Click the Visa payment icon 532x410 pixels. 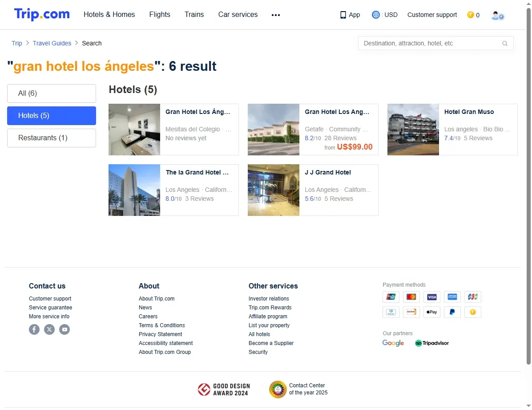tap(431, 297)
